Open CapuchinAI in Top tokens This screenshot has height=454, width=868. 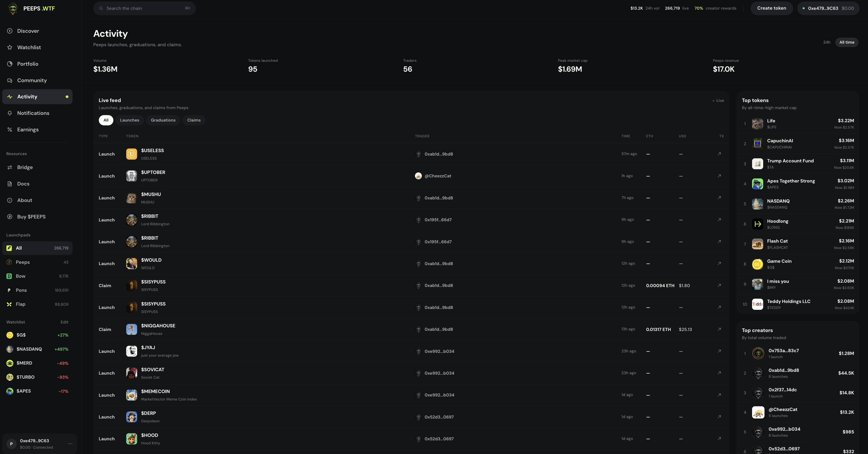(798, 144)
